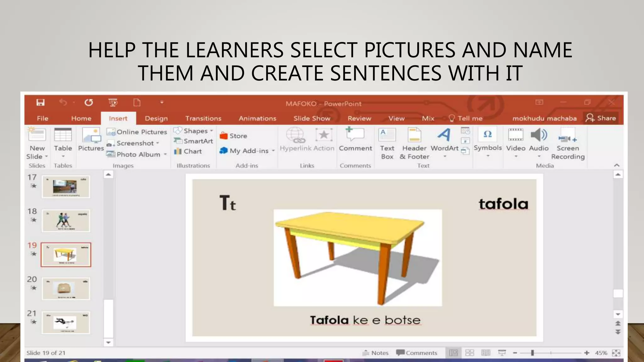This screenshot has height=362, width=644.
Task: Select slide 17 thumbnail
Action: pos(66,187)
